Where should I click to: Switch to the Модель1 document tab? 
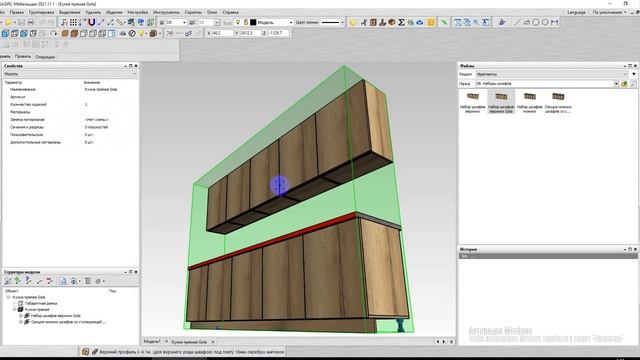[x=152, y=342]
